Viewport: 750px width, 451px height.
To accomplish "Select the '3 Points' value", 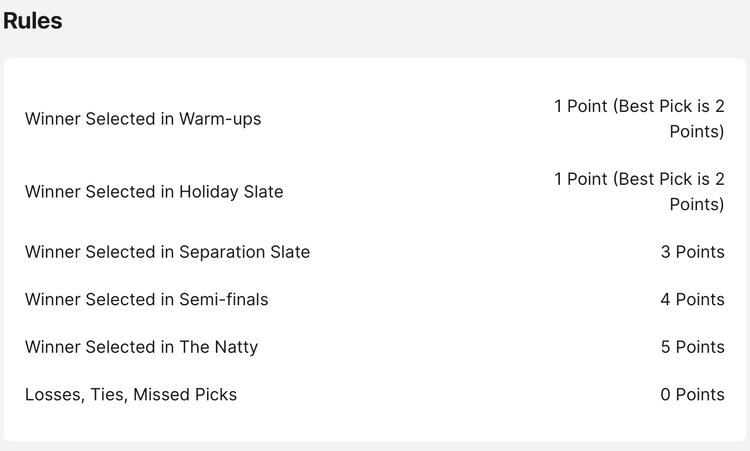I will pyautogui.click(x=692, y=252).
